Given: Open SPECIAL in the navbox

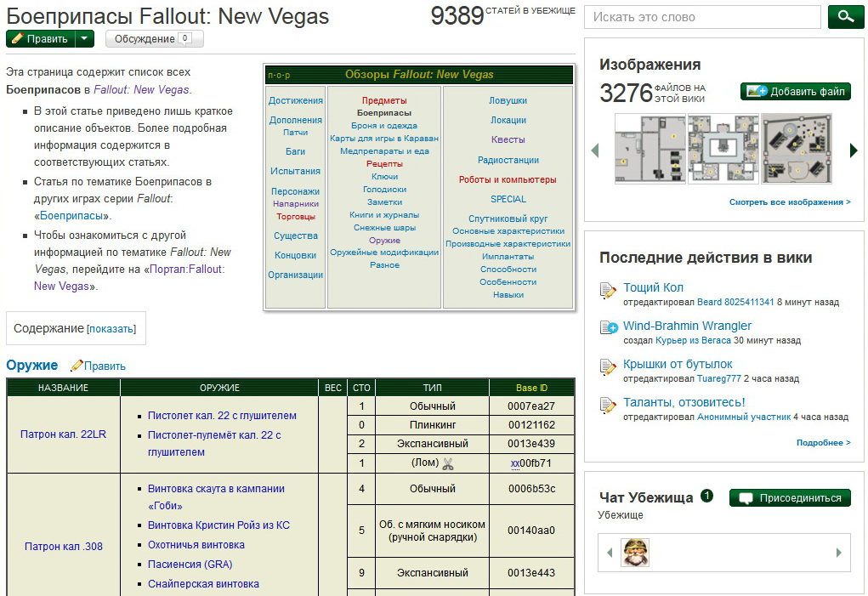Looking at the screenshot, I should click(x=508, y=199).
